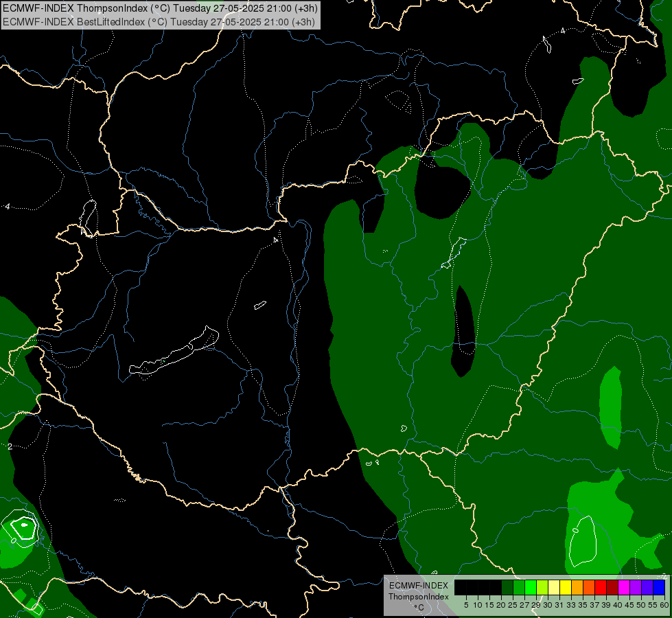Image resolution: width=672 pixels, height=618 pixels.
Task: Click the BestLiftedIndex title line in header
Action: tap(159, 22)
